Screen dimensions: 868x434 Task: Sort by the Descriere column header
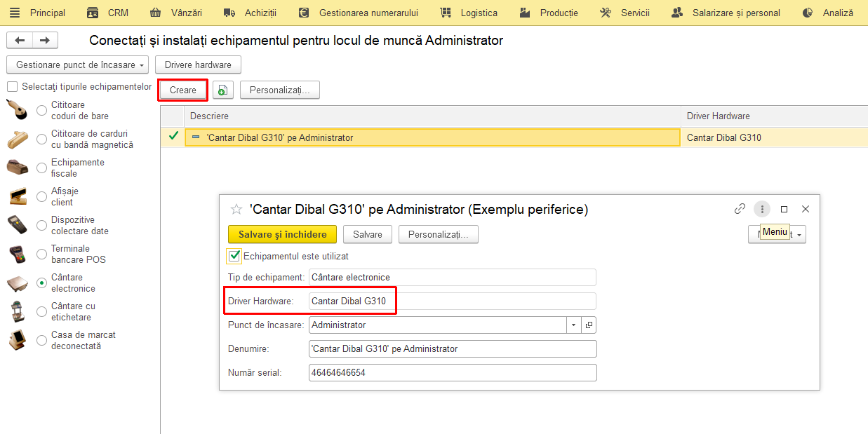click(x=432, y=116)
